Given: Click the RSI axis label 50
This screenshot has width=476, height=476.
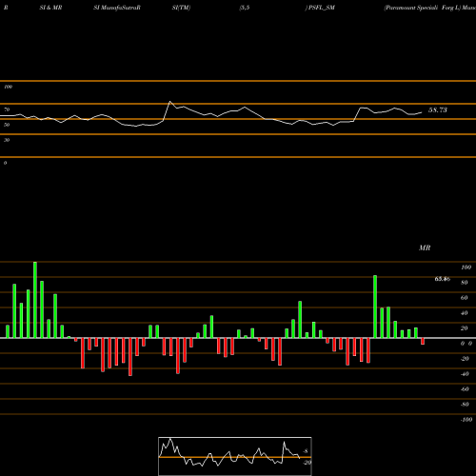Looking at the screenshot, I should [x=7, y=125].
